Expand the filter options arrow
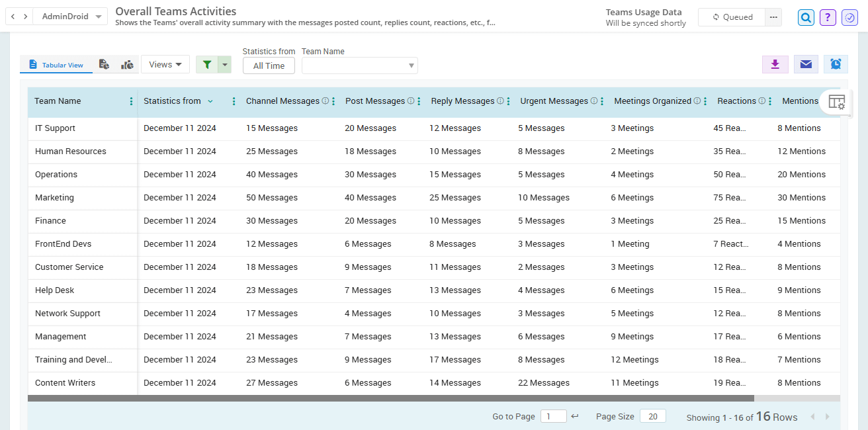The image size is (868, 430). click(225, 64)
